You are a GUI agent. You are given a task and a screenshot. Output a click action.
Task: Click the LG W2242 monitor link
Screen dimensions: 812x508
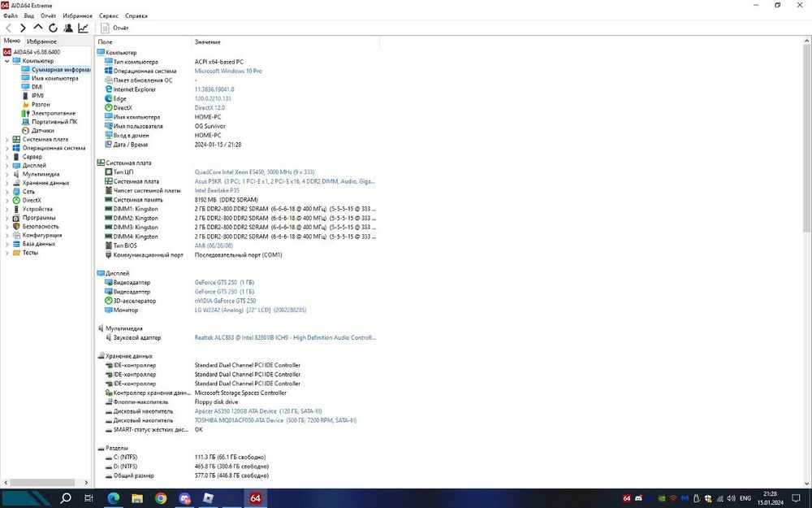pyautogui.click(x=250, y=310)
